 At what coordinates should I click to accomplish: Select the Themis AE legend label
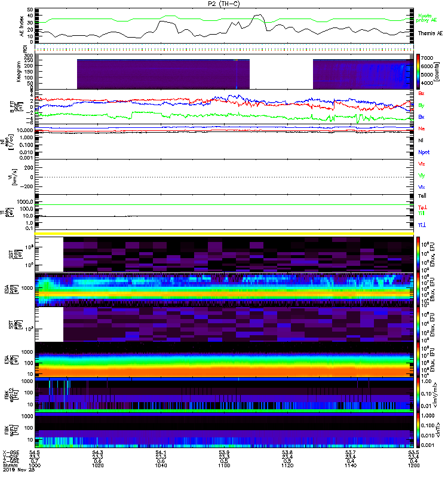tap(430, 33)
